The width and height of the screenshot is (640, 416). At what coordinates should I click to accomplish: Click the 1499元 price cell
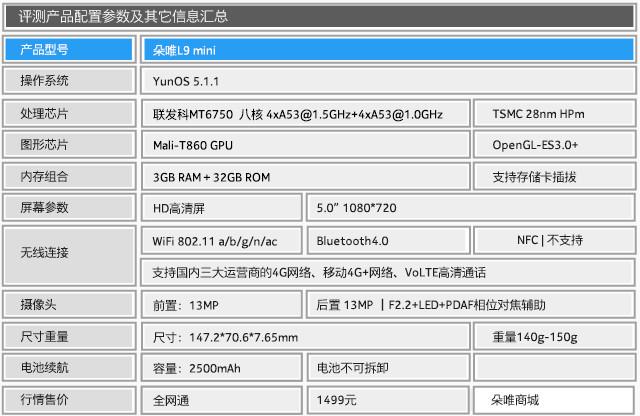[388, 400]
